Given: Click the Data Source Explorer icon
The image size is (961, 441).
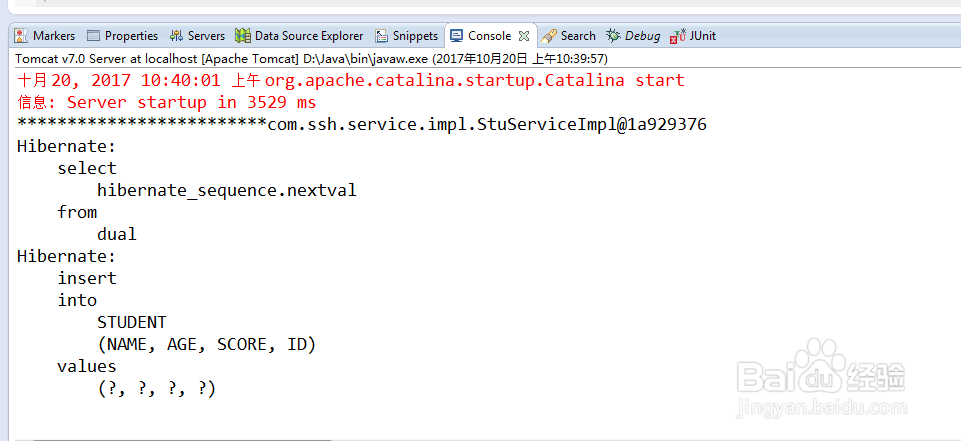Looking at the screenshot, I should (x=243, y=36).
